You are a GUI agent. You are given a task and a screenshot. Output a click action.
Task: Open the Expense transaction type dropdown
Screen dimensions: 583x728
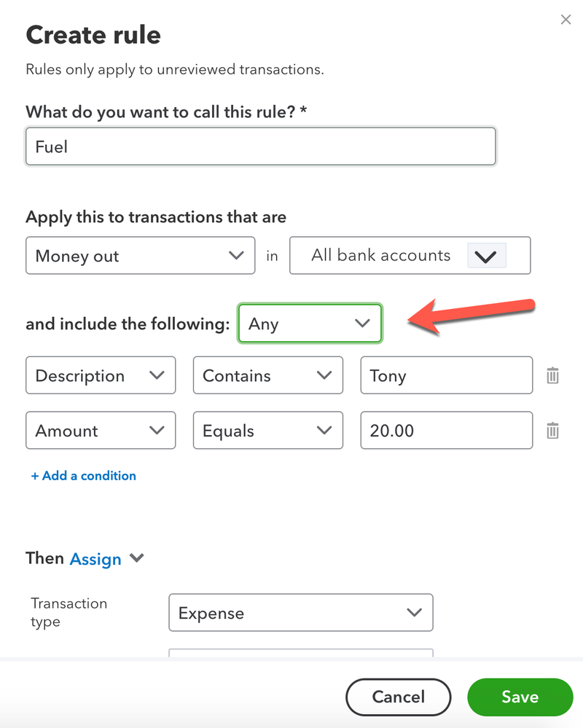301,612
